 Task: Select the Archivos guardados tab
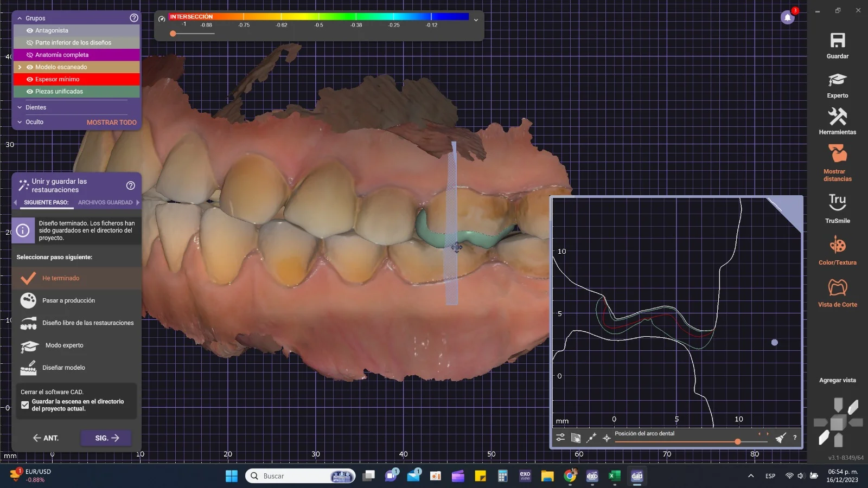click(x=105, y=202)
